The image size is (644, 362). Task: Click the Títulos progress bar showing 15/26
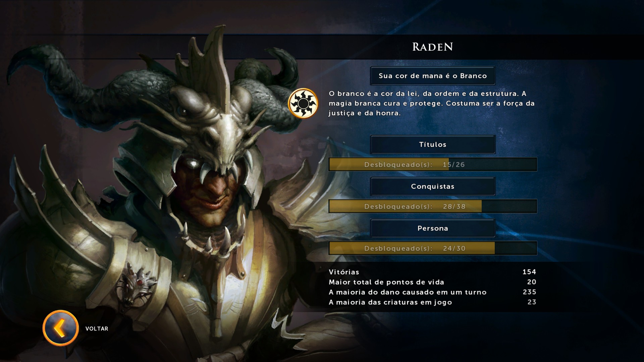click(x=433, y=164)
